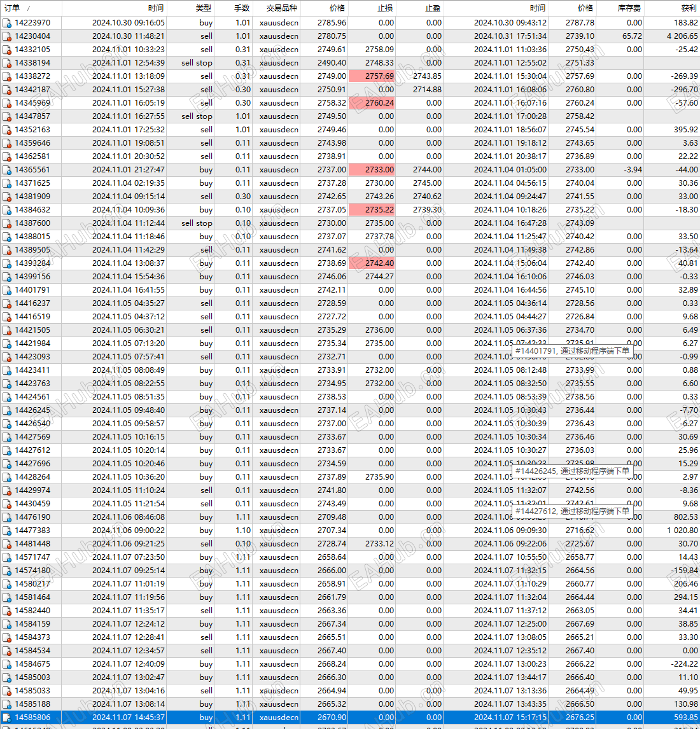Select the pending order icon for 14347857

coord(6,116)
